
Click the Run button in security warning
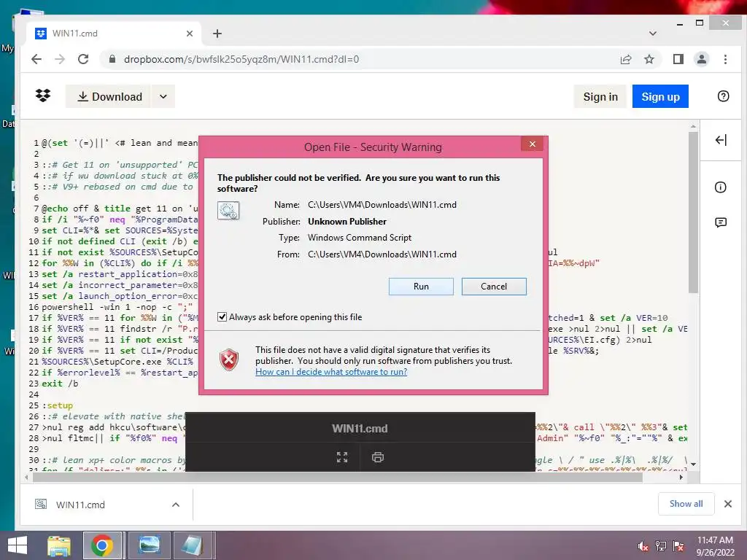pyautogui.click(x=421, y=286)
